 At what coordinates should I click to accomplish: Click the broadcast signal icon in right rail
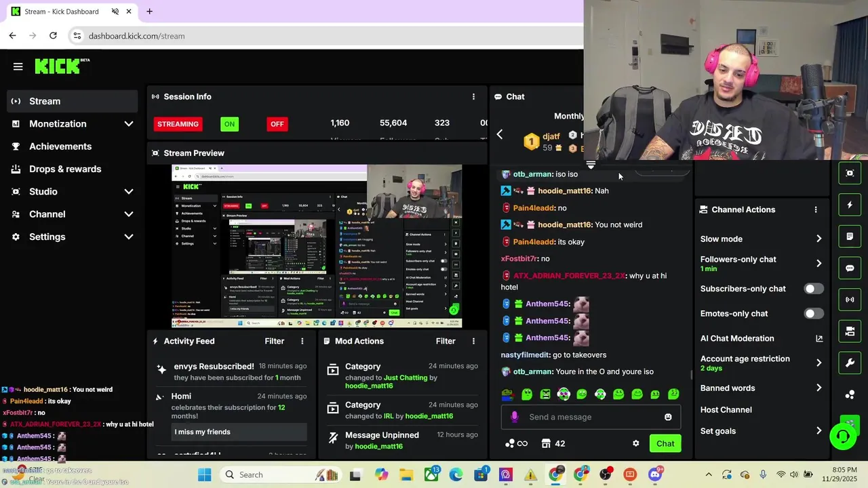click(x=850, y=300)
